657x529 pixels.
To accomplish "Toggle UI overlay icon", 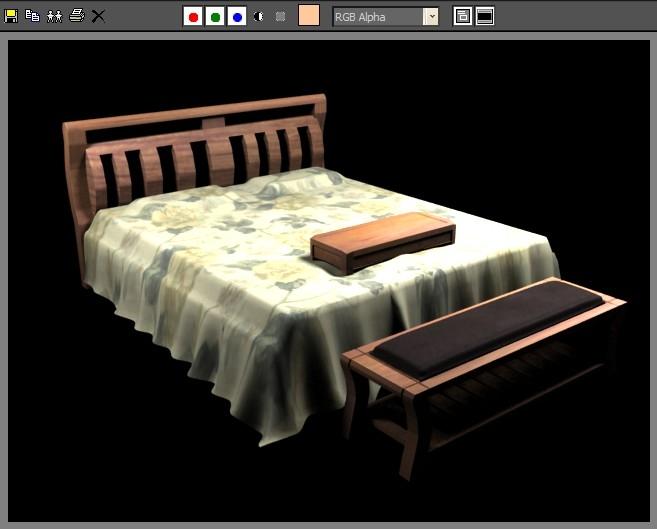I will (x=463, y=16).
